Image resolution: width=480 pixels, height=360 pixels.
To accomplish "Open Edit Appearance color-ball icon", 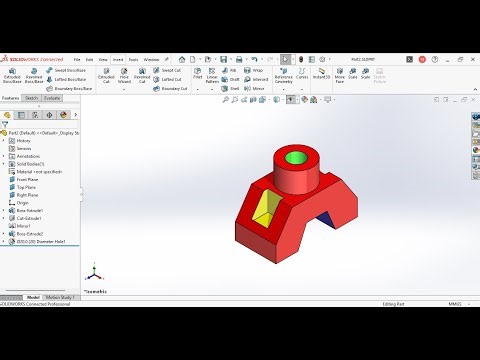I will (x=304, y=99).
